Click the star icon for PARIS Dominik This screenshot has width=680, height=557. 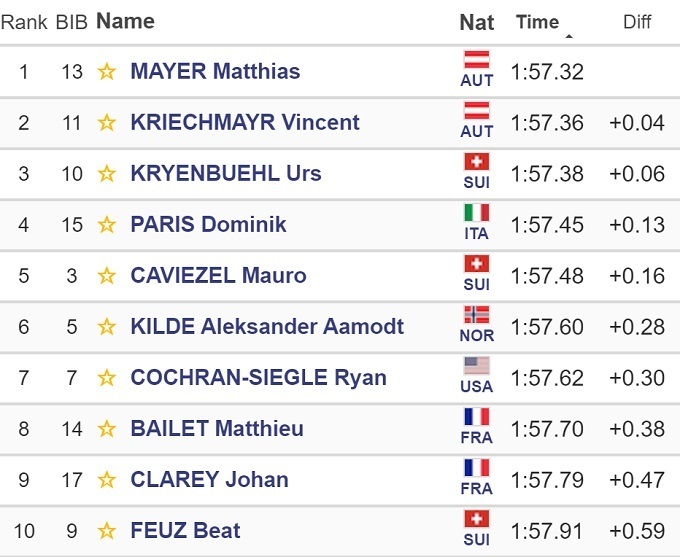click(106, 225)
